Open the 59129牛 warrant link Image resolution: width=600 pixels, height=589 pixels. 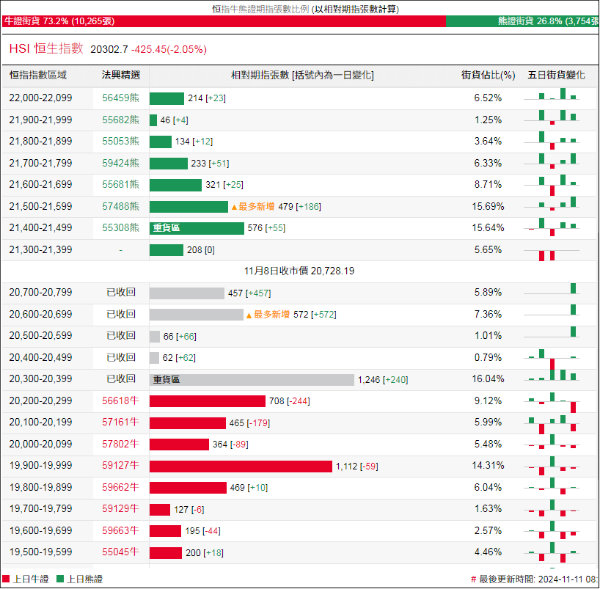(x=120, y=509)
